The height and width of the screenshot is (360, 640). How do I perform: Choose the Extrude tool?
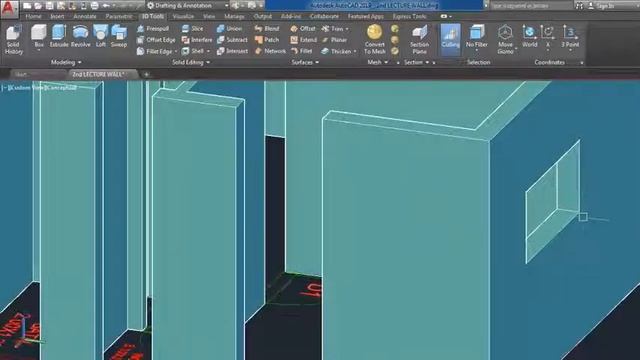(59, 37)
